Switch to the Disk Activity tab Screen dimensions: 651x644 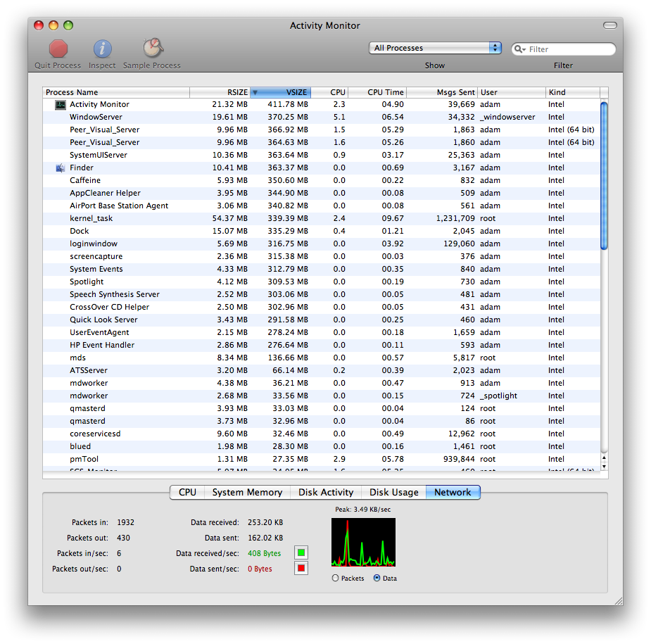(326, 493)
